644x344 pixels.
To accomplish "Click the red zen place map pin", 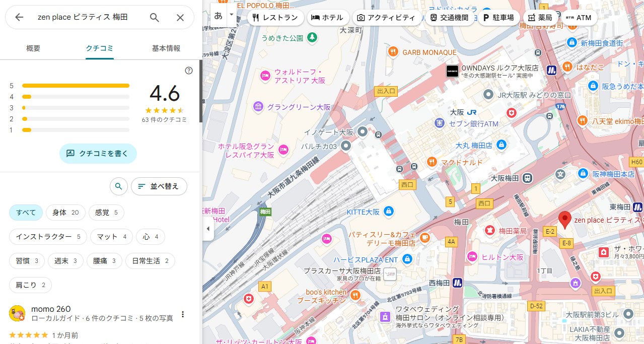I will coord(565,220).
